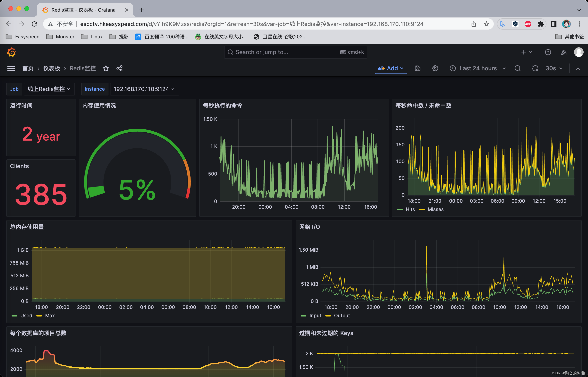Refresh the dashboard now

coord(535,68)
